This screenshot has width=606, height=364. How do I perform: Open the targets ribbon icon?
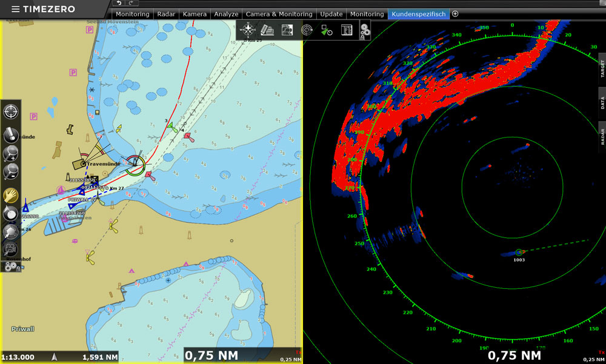click(x=327, y=30)
